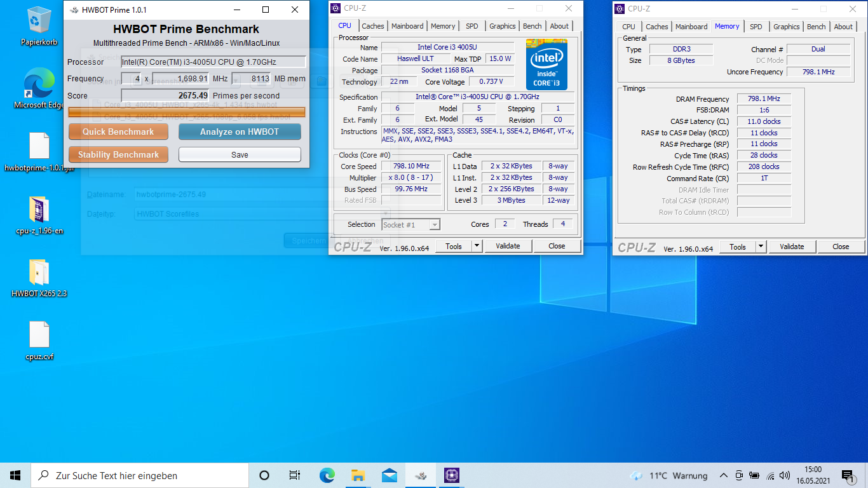This screenshot has height=488, width=868.
Task: Click the orange benchmark progress bar
Action: (187, 112)
